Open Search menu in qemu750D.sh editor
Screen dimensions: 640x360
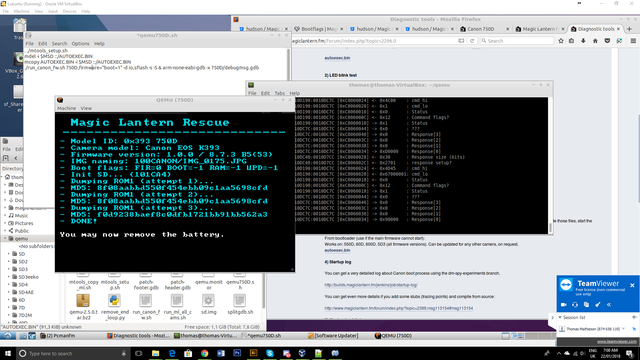point(59,44)
